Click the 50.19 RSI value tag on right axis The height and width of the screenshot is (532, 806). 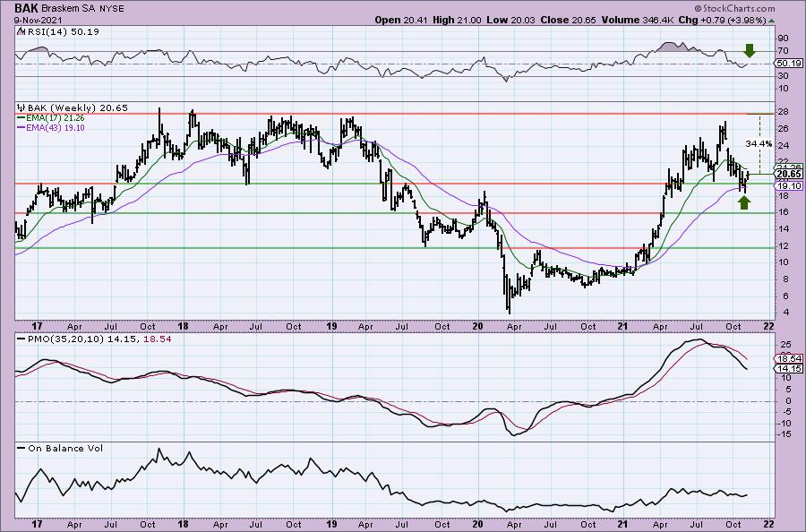[788, 64]
